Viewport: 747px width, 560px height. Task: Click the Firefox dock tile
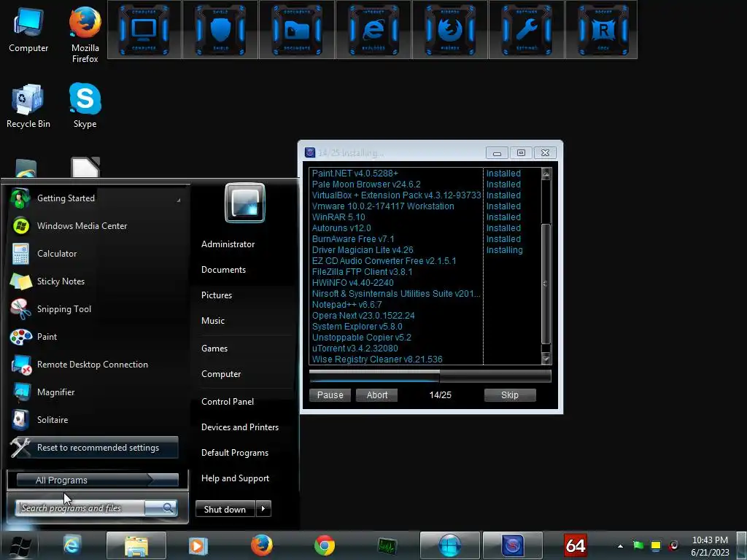pyautogui.click(x=449, y=29)
